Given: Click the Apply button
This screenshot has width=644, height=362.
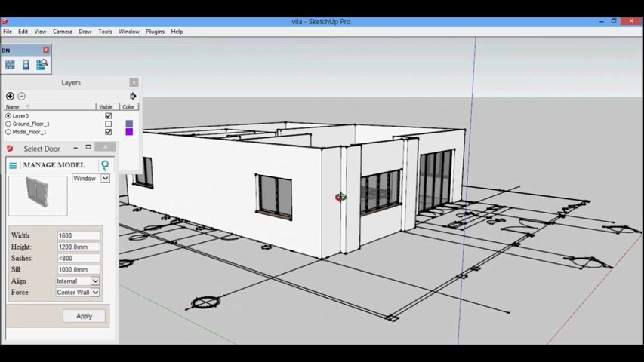Looking at the screenshot, I should pos(84,316).
